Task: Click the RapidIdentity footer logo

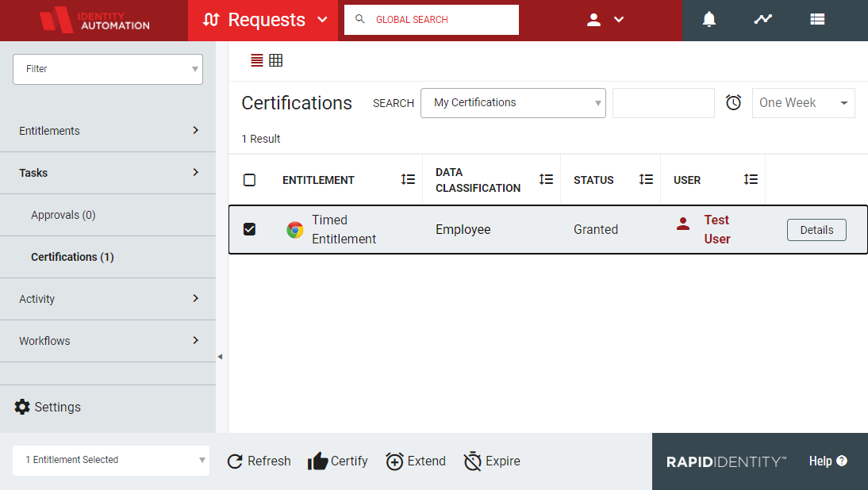Action: 726,461
